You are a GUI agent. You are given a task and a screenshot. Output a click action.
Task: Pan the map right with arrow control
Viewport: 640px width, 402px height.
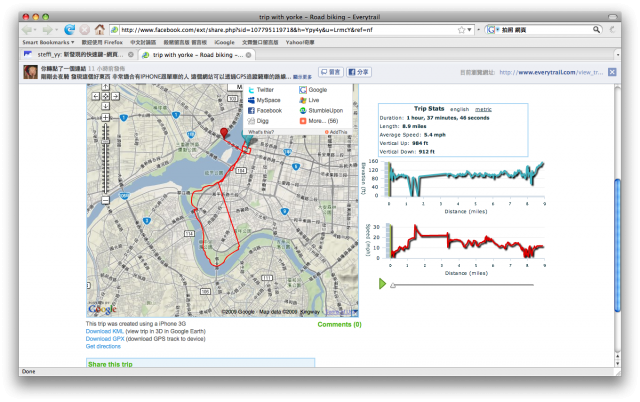[x=116, y=96]
